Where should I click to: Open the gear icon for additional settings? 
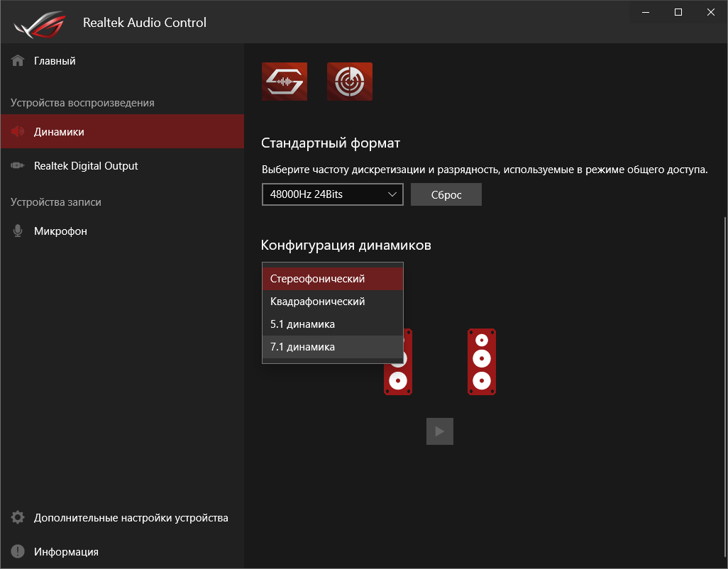(18, 518)
